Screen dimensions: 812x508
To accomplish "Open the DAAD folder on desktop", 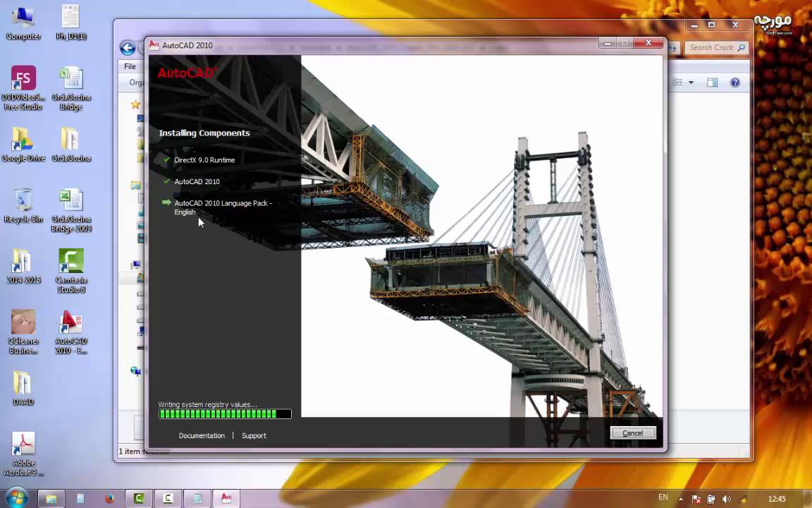I will coord(23,388).
